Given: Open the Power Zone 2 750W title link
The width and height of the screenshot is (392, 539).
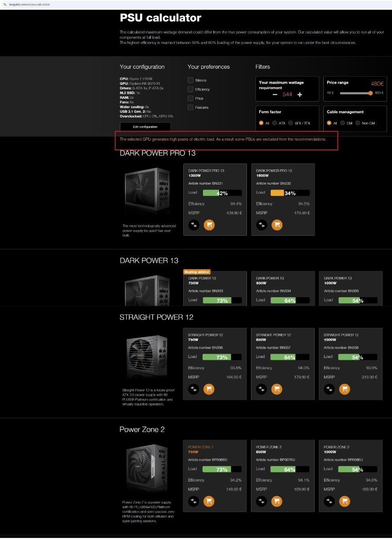Looking at the screenshot, I should tap(201, 447).
